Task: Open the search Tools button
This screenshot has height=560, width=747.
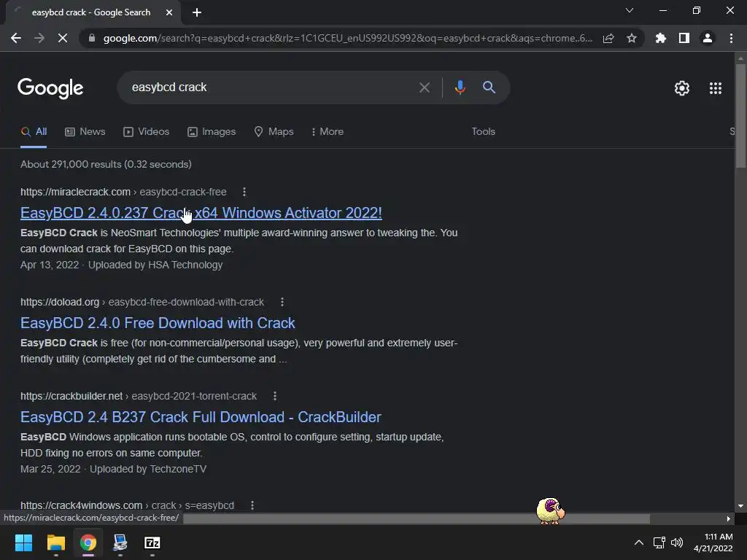Action: (x=483, y=131)
